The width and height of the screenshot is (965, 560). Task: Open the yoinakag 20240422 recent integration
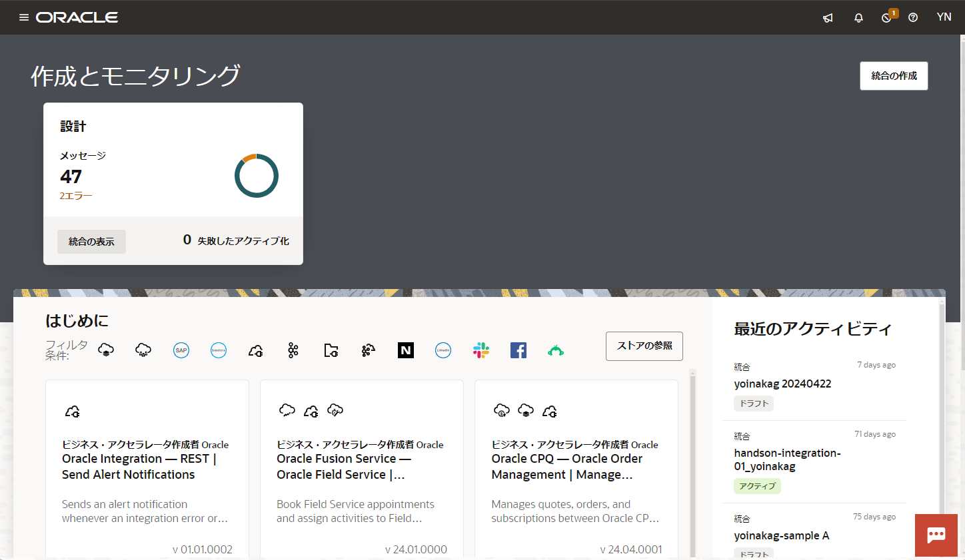[x=782, y=384]
